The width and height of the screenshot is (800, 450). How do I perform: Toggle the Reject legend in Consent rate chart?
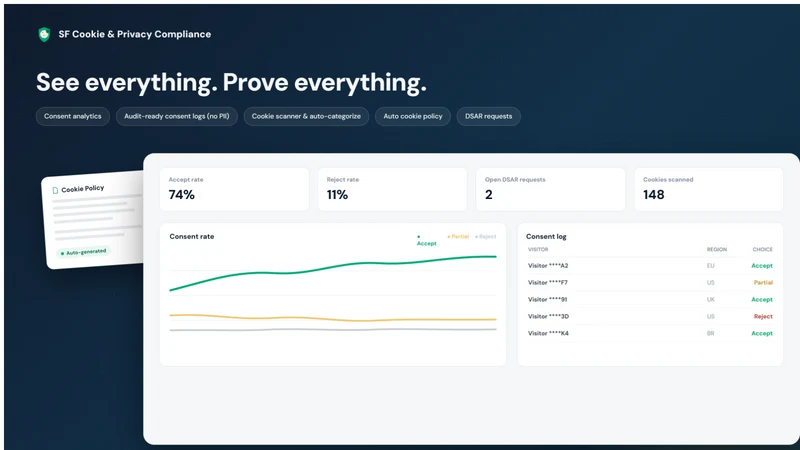tap(485, 236)
